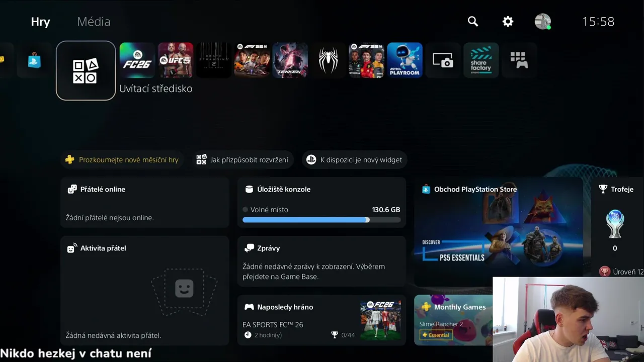Open the media gallery camera tile

pyautogui.click(x=443, y=60)
